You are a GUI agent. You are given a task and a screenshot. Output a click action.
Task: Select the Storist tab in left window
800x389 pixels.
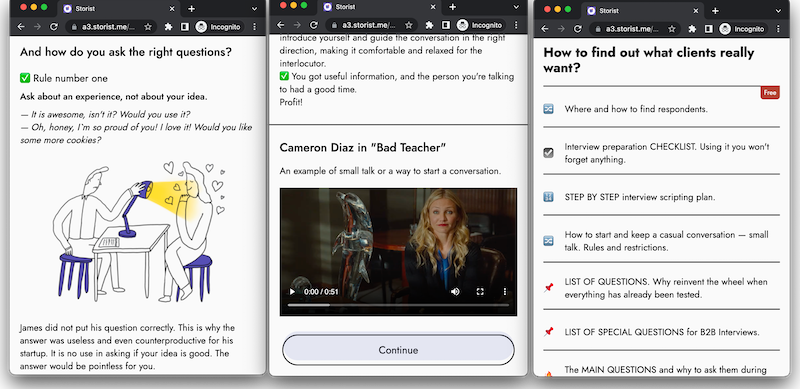pos(118,9)
